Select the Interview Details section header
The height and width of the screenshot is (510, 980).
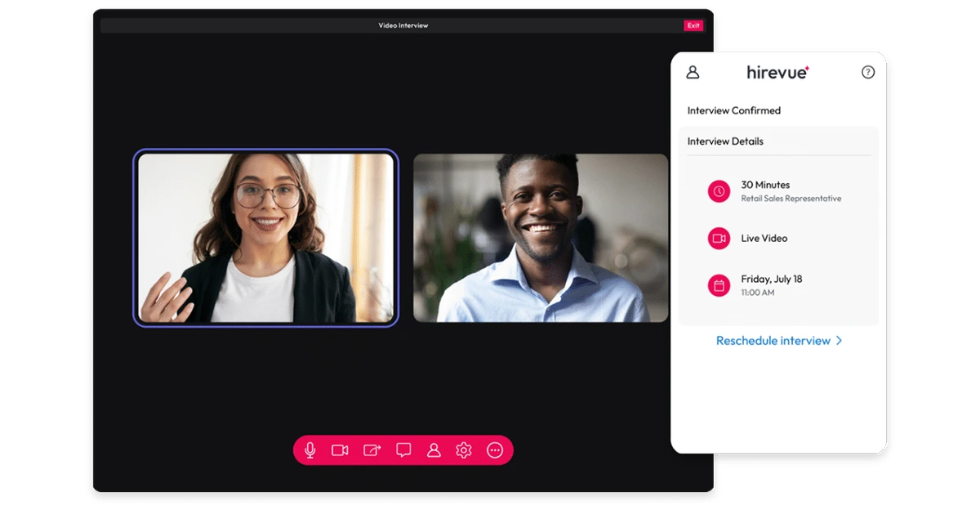(x=725, y=141)
